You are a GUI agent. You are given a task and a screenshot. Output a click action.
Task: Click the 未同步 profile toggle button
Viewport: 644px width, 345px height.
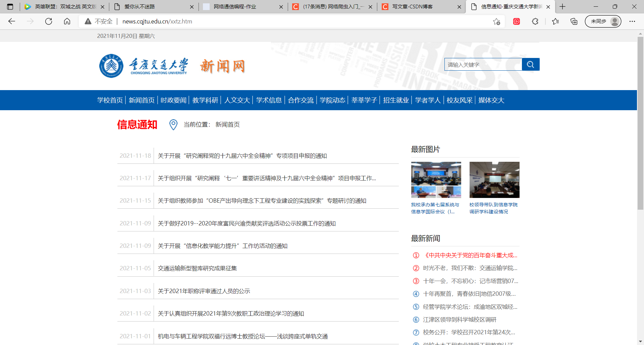pyautogui.click(x=603, y=21)
